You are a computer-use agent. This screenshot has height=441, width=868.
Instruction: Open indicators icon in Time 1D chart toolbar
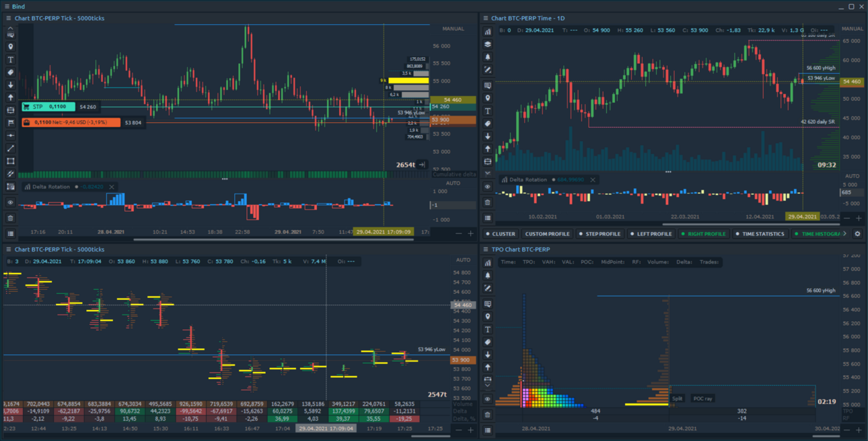pos(488,31)
